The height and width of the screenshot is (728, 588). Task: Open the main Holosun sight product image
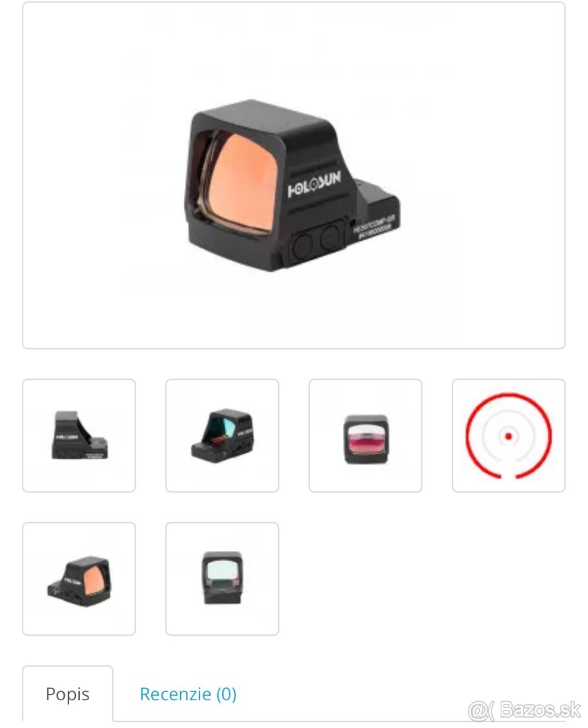[x=294, y=175]
